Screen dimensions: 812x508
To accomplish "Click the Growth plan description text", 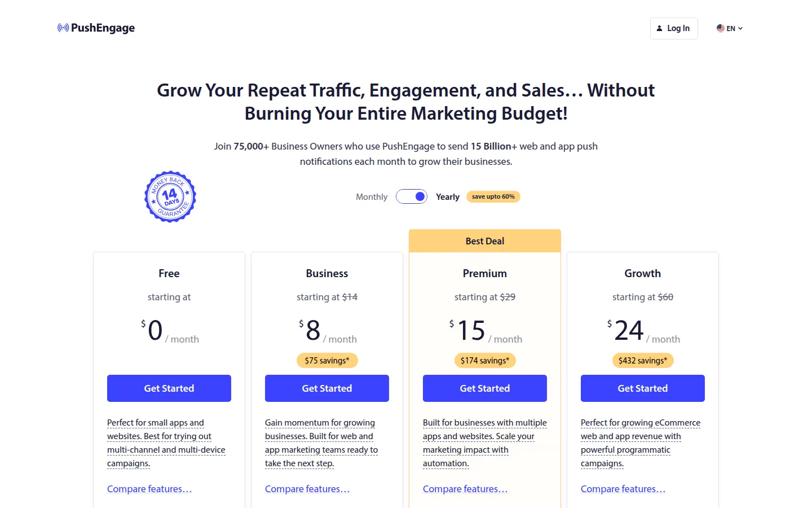I will 641,443.
